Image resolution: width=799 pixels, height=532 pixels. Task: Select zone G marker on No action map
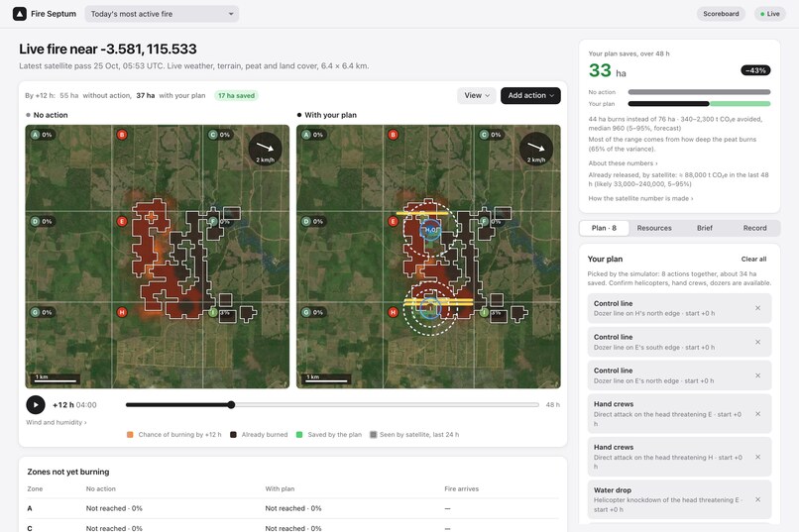(35, 312)
